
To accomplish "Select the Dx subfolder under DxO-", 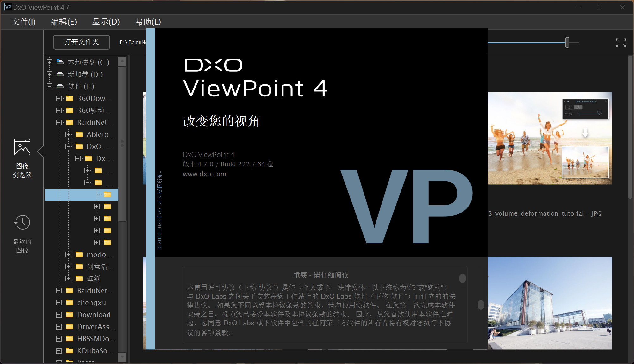I will pyautogui.click(x=104, y=158).
